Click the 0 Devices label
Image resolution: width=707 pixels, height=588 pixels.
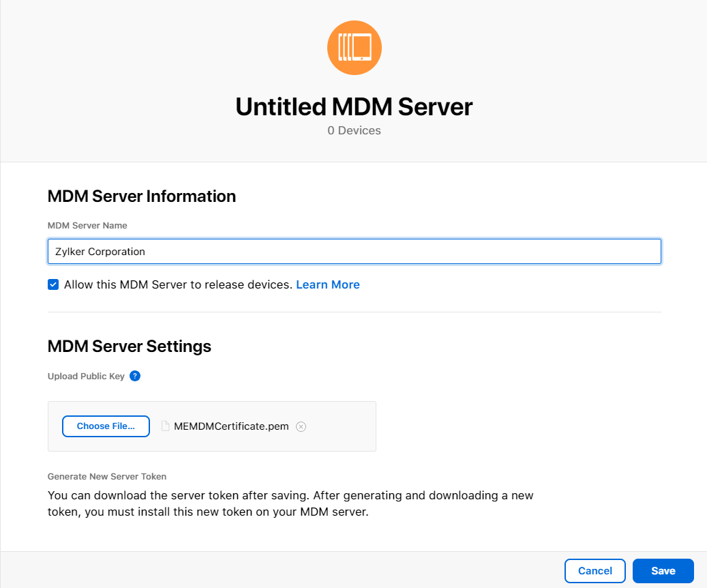354,130
